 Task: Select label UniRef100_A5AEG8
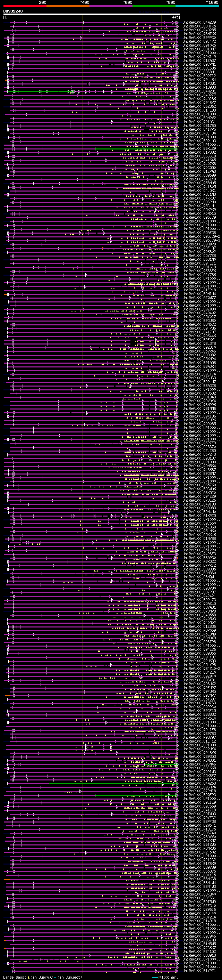click(199, 233)
